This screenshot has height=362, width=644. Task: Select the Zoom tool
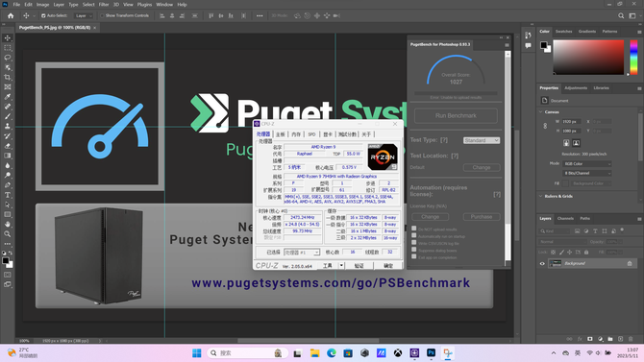(x=8, y=234)
